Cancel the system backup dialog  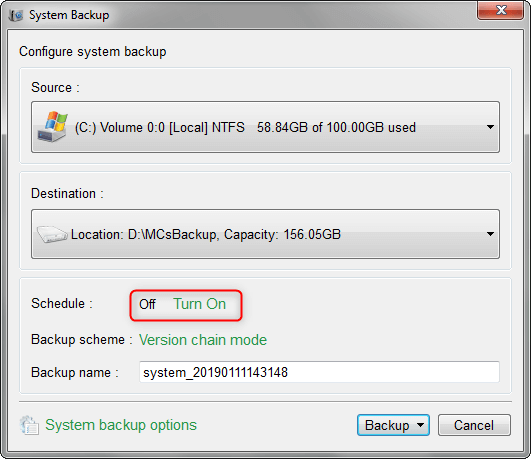click(x=474, y=425)
